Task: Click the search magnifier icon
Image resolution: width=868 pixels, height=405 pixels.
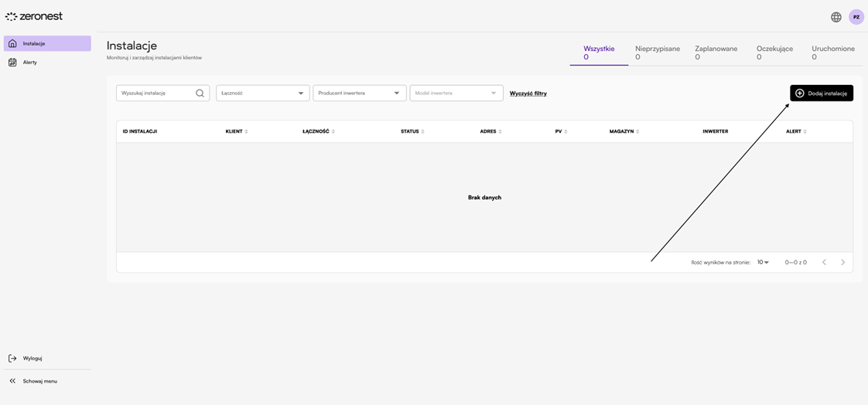Action: 200,94
